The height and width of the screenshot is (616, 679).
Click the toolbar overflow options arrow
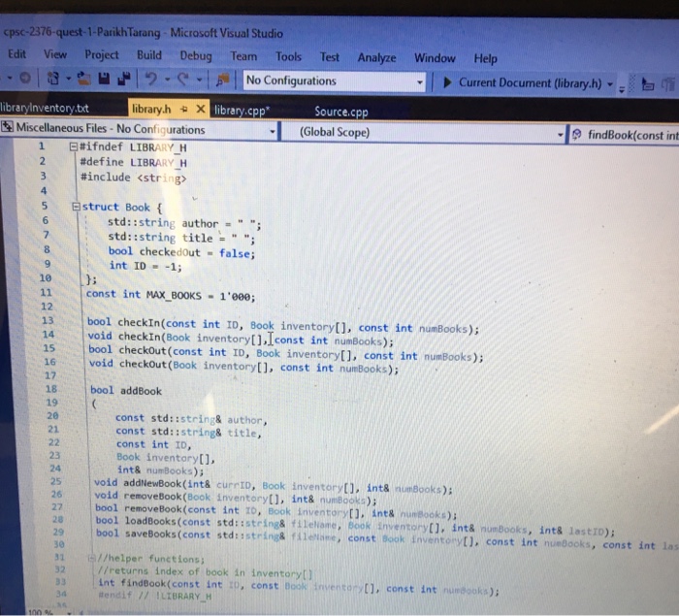point(622,89)
